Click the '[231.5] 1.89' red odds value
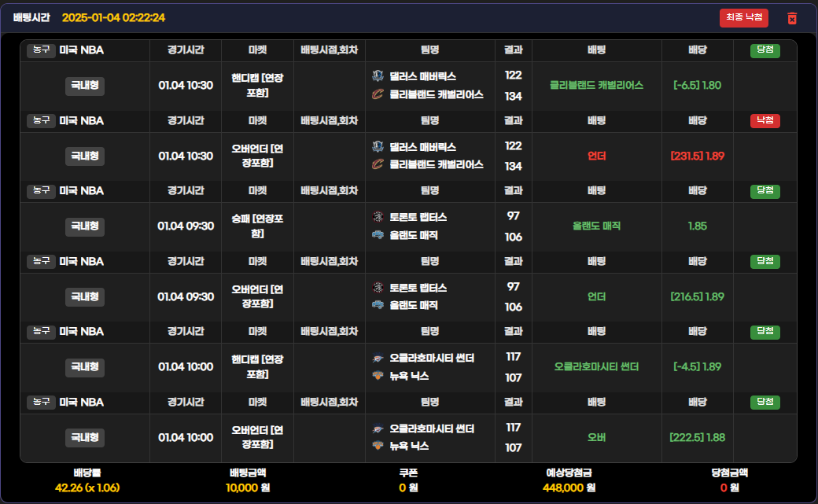 point(697,156)
